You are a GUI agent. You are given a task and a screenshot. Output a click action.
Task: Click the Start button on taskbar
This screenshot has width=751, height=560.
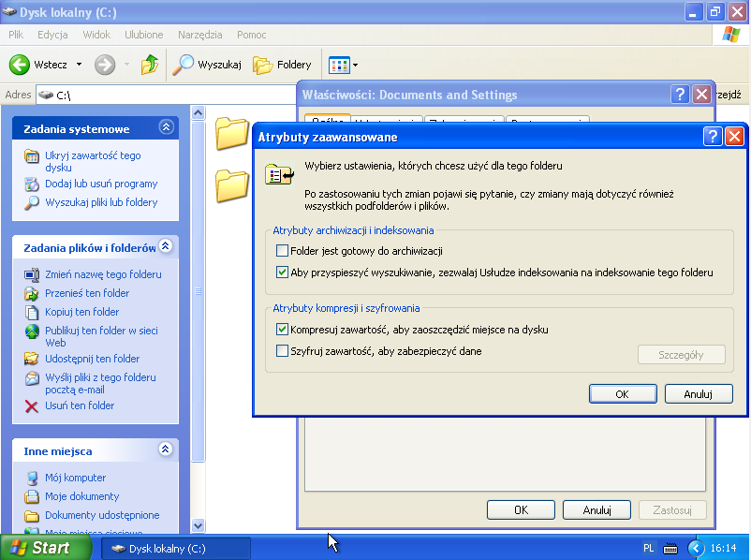(x=39, y=548)
